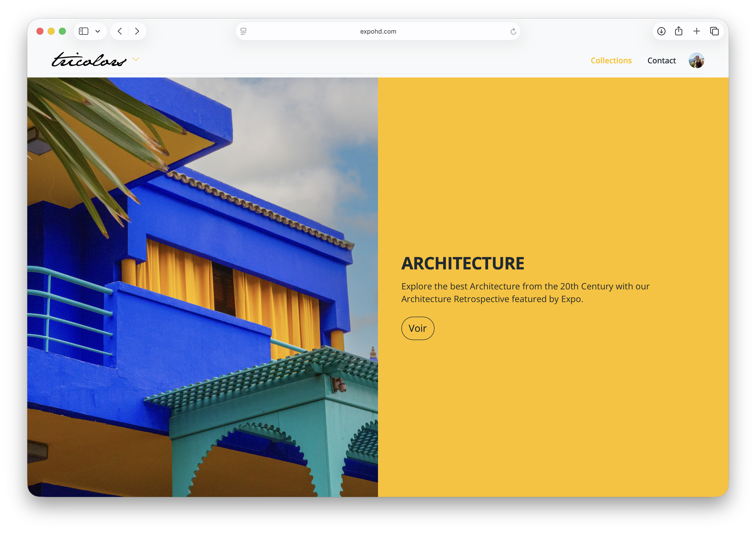Click the blue building architecture photo
The width and height of the screenshot is (756, 533).
tap(202, 286)
